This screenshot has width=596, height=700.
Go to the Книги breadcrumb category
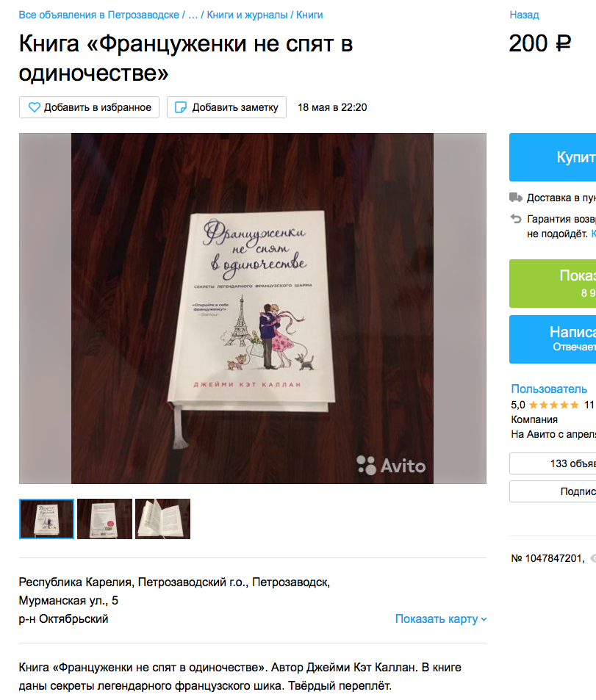point(309,15)
